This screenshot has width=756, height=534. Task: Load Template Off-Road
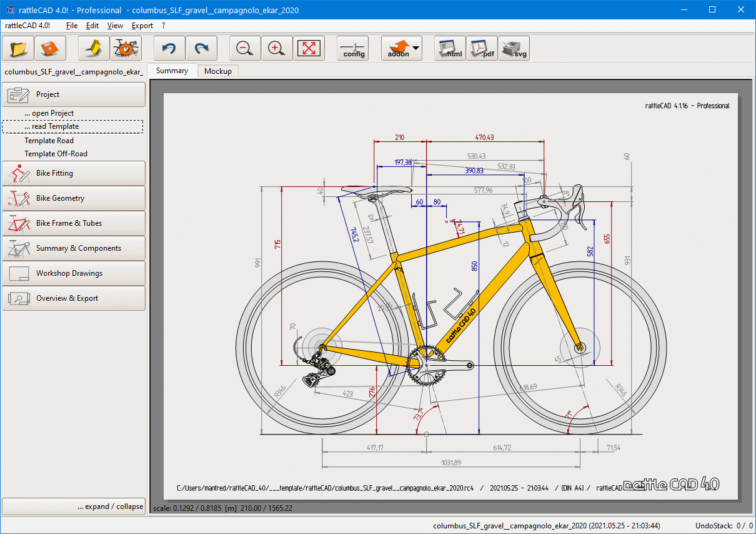click(x=56, y=154)
